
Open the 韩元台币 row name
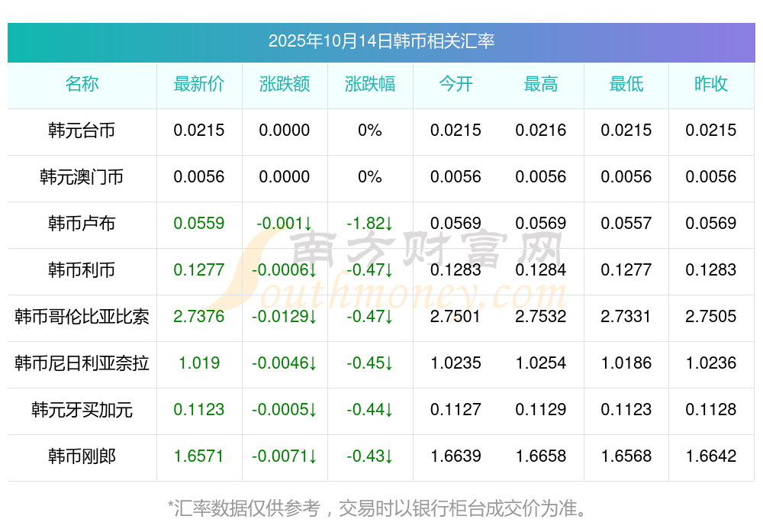click(x=82, y=131)
